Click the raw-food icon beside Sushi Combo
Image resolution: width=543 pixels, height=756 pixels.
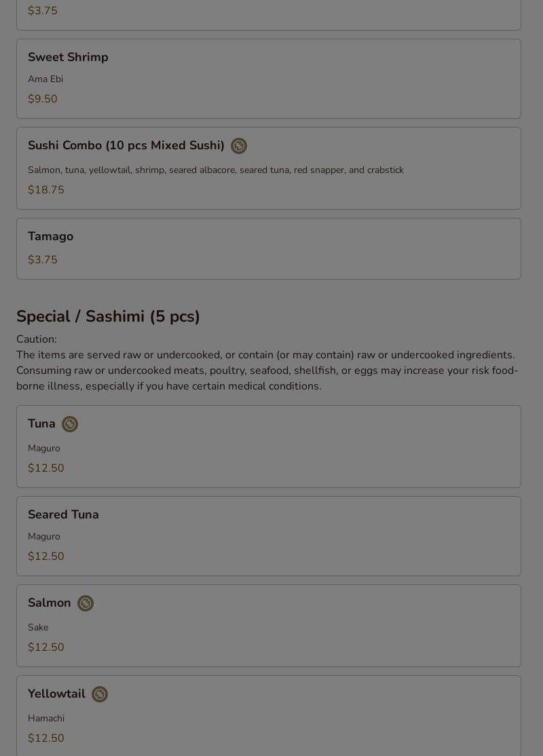pos(239,146)
